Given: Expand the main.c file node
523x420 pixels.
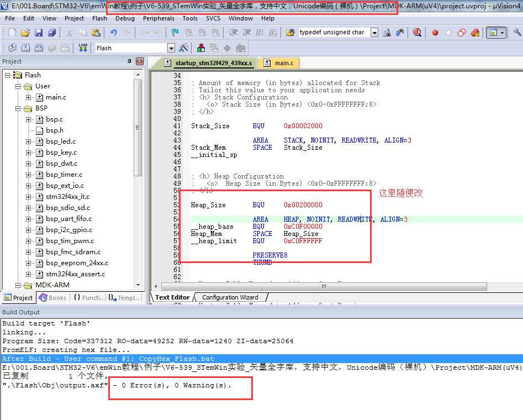Looking at the screenshot, I should 29,97.
